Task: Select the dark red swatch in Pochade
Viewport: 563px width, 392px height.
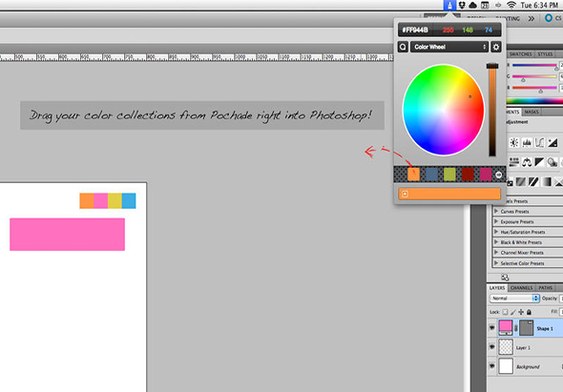Action: click(468, 175)
